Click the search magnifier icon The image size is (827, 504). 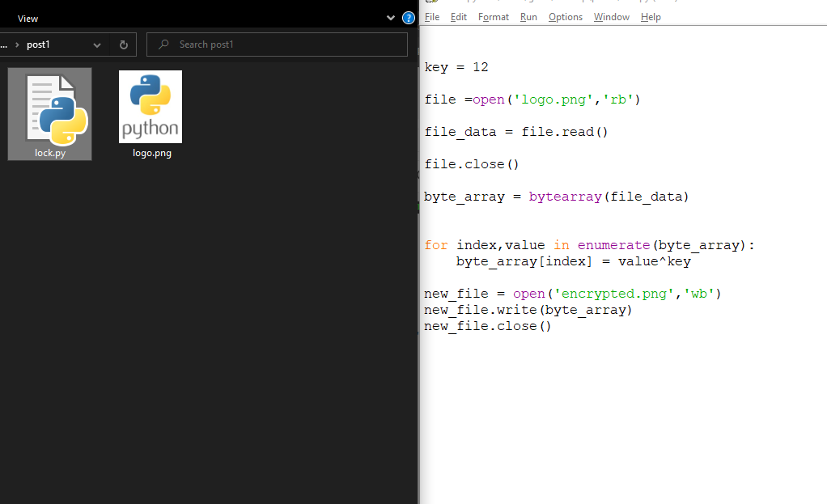click(x=162, y=44)
